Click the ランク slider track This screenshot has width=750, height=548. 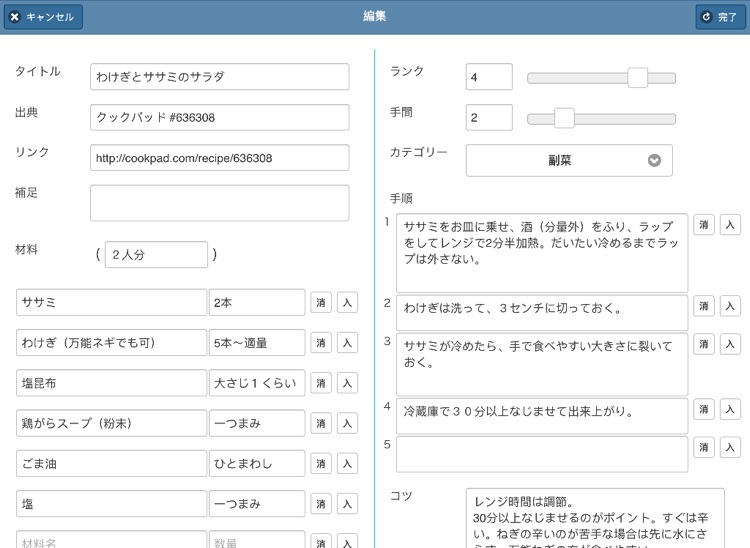(601, 78)
